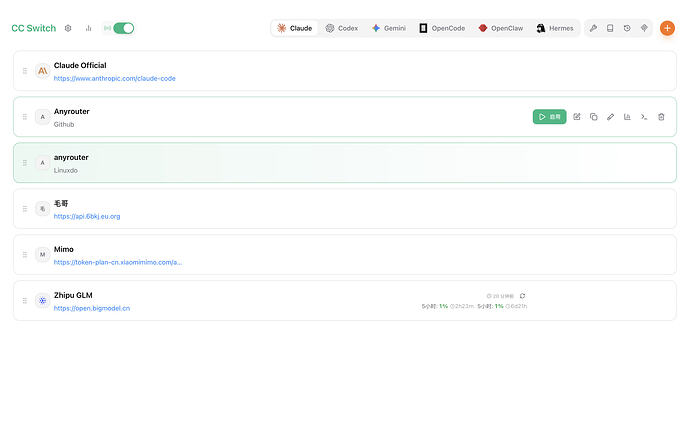Click the anyrouter Linuxdo avatar icon
Viewport: 690px width, 431px height.
(x=43, y=163)
